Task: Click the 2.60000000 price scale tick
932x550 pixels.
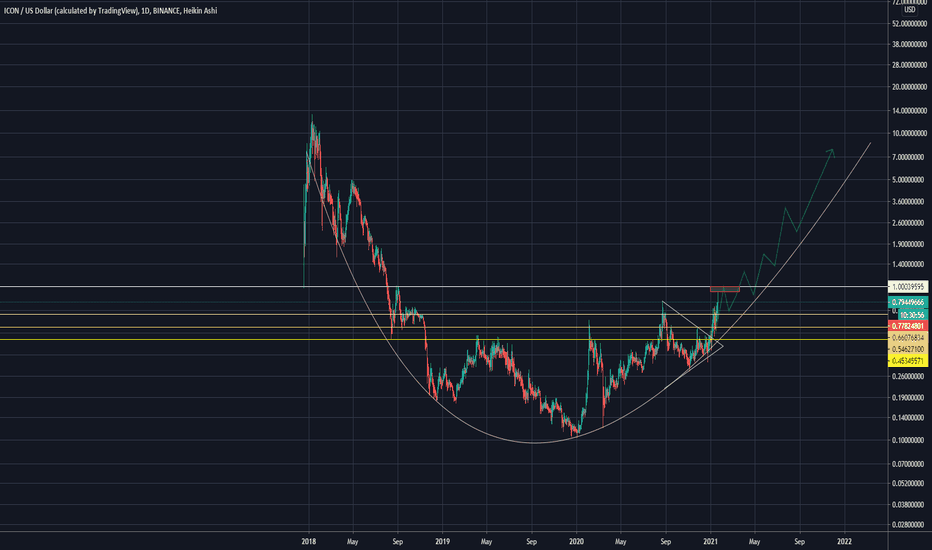Action: click(909, 223)
